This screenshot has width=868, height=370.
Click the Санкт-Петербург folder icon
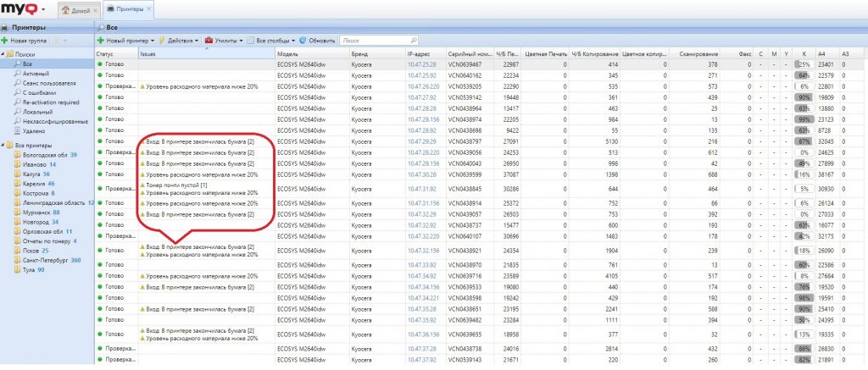tap(18, 260)
